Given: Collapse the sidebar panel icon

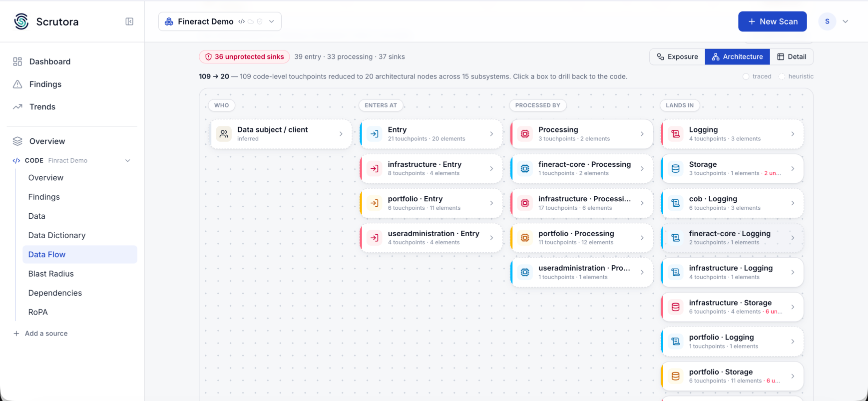Looking at the screenshot, I should tap(129, 21).
